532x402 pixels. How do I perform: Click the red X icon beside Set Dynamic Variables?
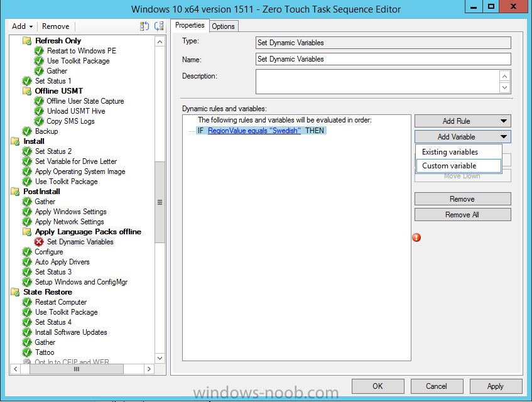click(x=39, y=242)
